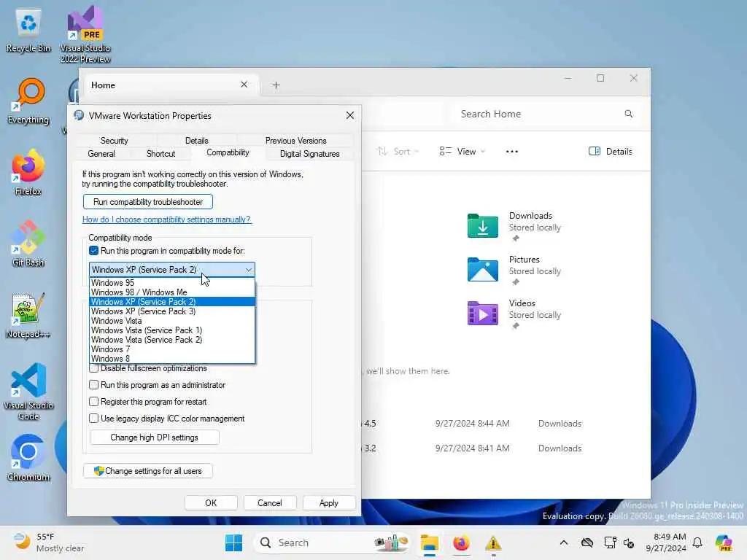
Task: Click the cloud sync tray icon
Action: 587,542
